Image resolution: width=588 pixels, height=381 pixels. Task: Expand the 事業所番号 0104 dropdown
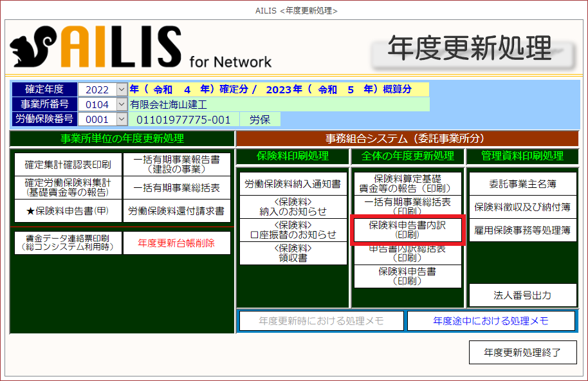coord(122,104)
